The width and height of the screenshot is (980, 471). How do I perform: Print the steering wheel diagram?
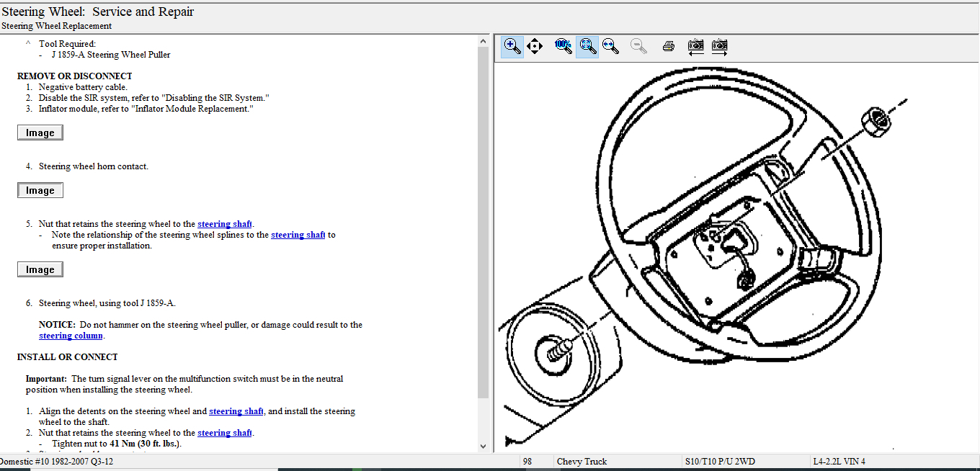click(668, 46)
